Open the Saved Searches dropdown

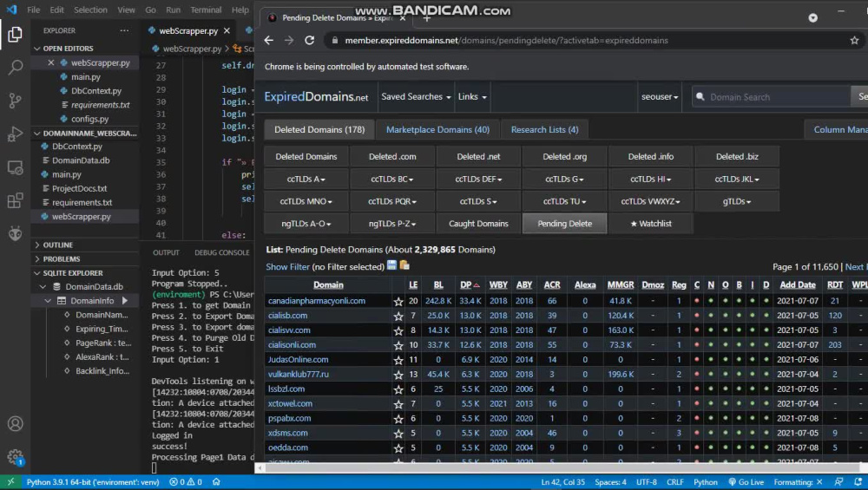coord(416,96)
